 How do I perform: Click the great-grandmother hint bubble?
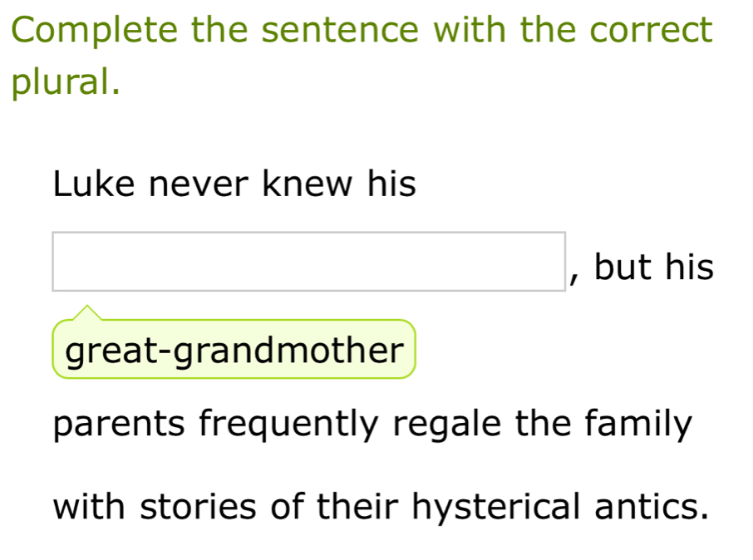(234, 351)
